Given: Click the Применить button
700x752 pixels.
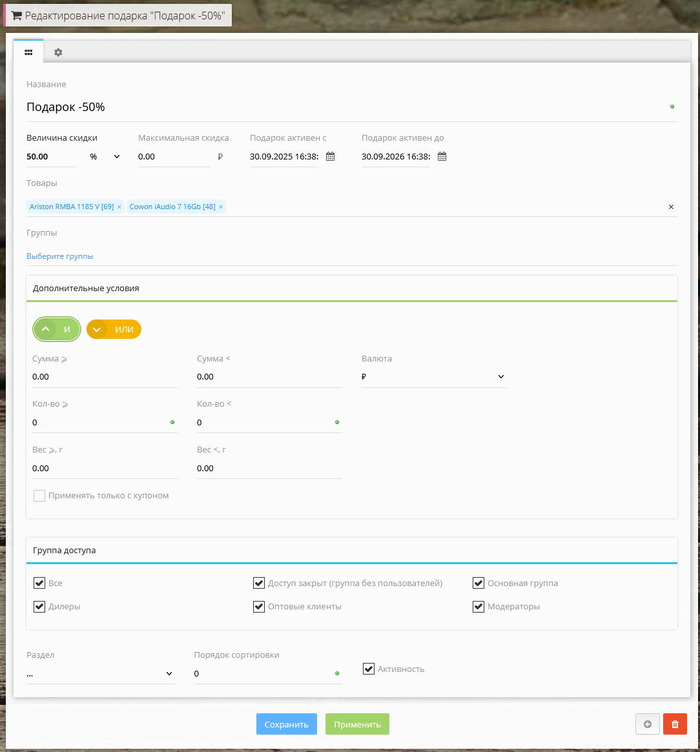Looking at the screenshot, I should click(357, 724).
